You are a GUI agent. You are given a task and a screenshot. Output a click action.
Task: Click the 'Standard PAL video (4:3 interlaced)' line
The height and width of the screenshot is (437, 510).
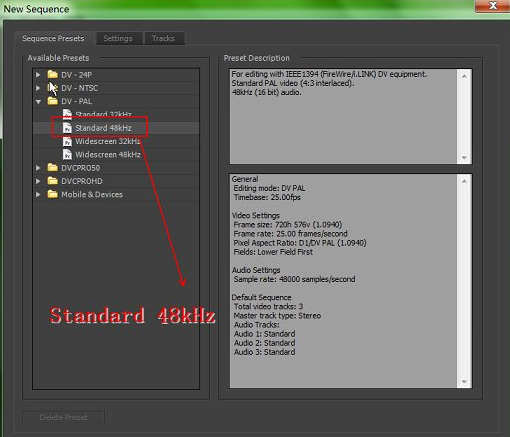(x=293, y=83)
